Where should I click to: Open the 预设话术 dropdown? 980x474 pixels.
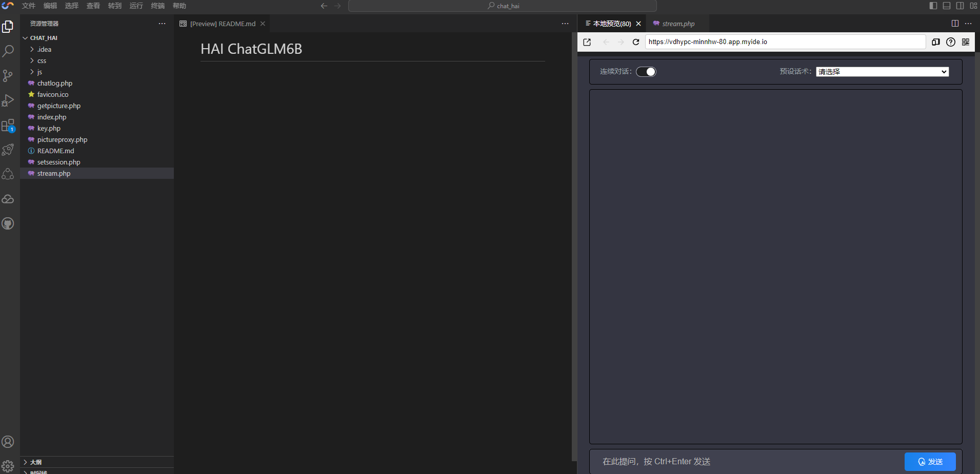click(x=883, y=72)
